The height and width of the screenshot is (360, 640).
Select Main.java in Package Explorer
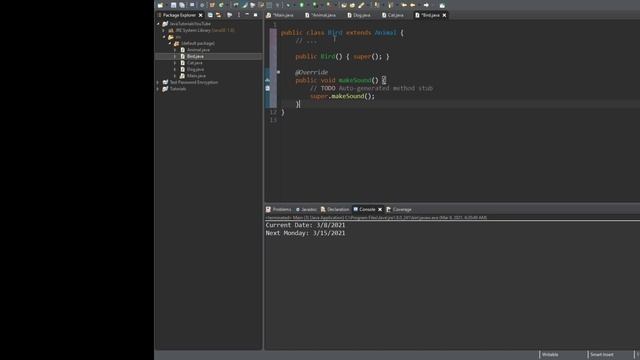point(196,76)
